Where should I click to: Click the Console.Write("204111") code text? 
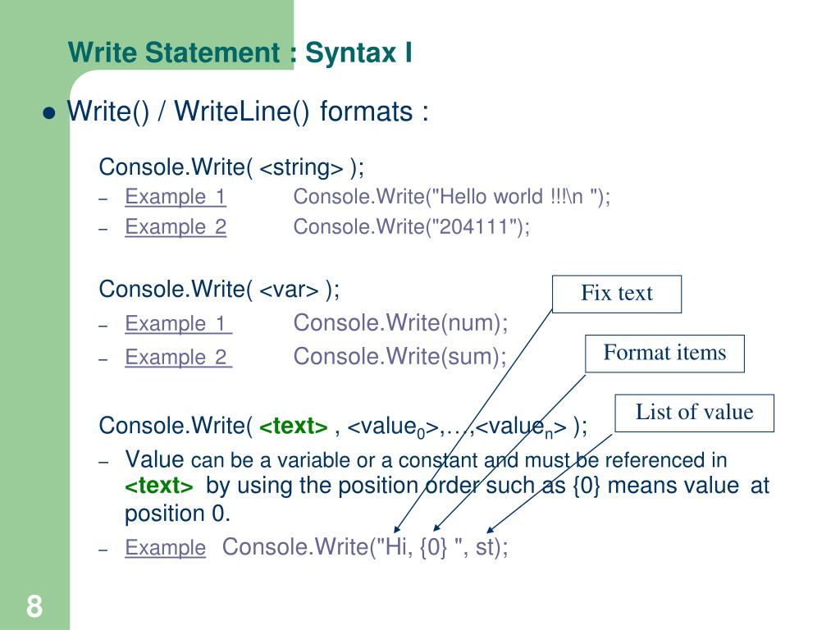click(412, 226)
